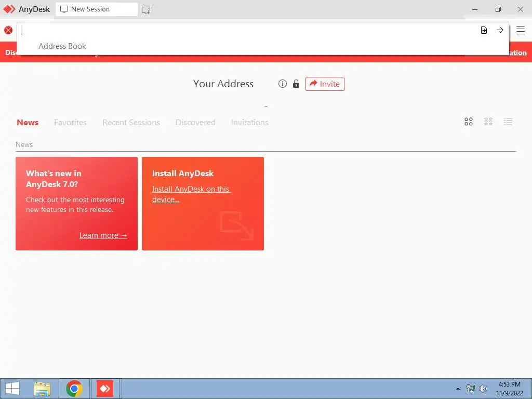Screen dimensions: 532x399
Task: Select list view icon
Action: coord(508,122)
